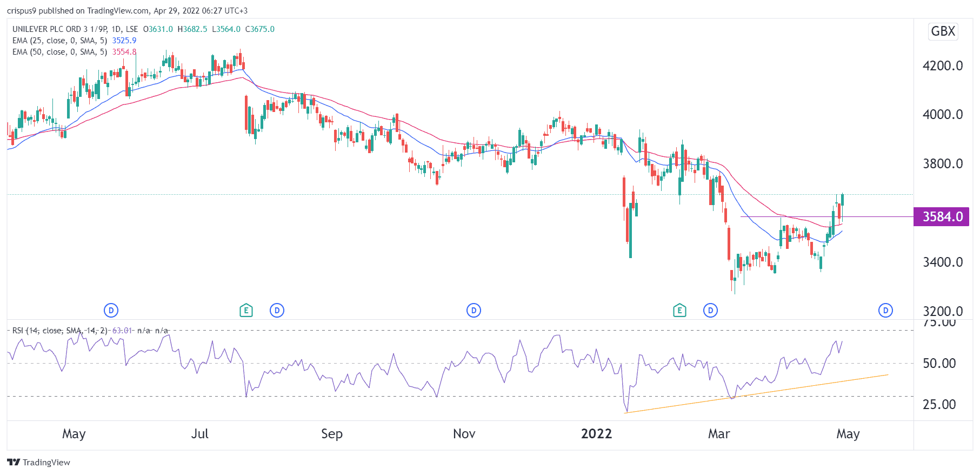Image resolution: width=980 pixels, height=474 pixels.
Task: Click the upcoming dividend marker after May 2022
Action: tap(885, 311)
